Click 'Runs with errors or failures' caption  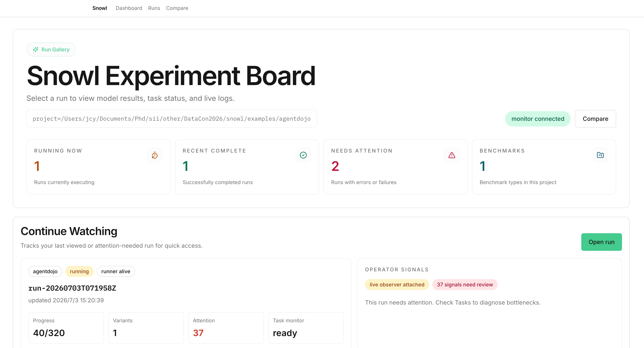click(364, 182)
